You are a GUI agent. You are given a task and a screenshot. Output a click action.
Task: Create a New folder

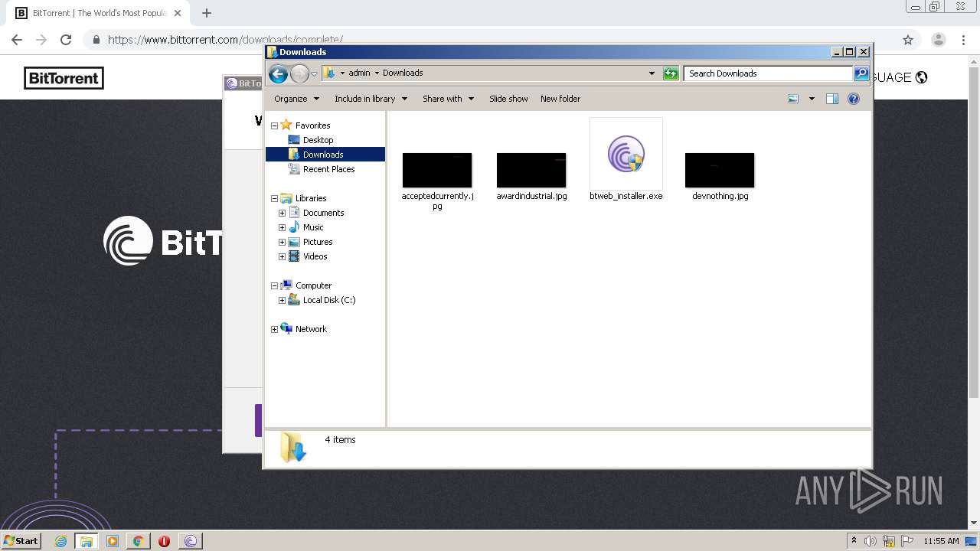tap(560, 99)
